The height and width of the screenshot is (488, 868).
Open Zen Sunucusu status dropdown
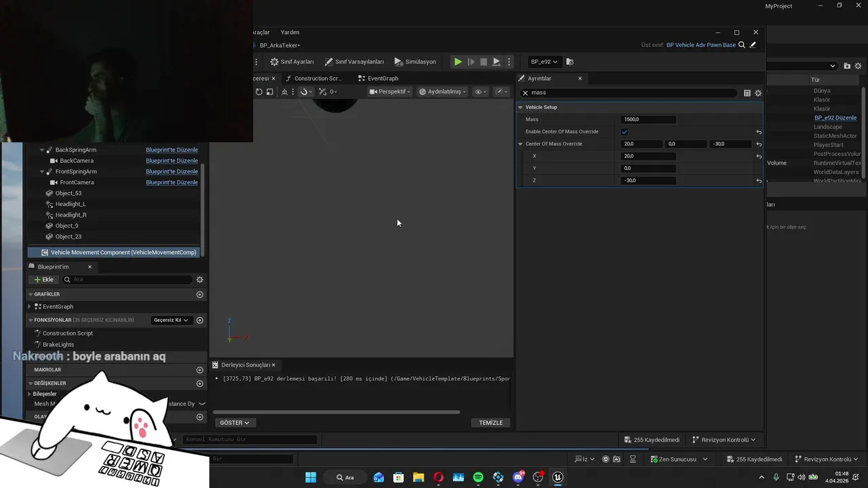coord(678,459)
